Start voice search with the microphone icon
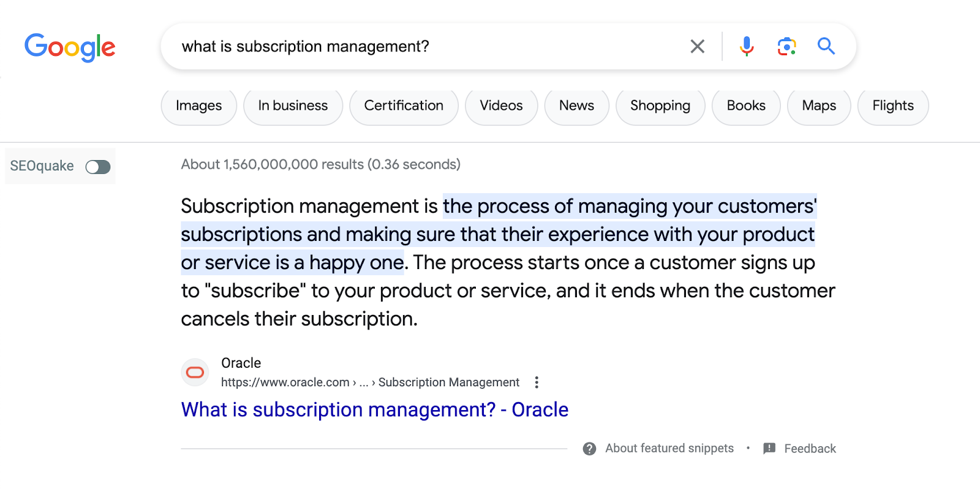The height and width of the screenshot is (491, 980). coord(746,47)
